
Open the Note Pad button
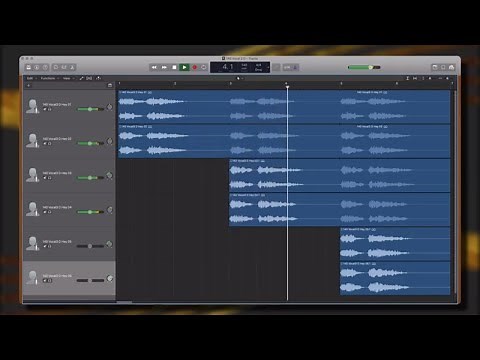pyautogui.click(x=443, y=67)
